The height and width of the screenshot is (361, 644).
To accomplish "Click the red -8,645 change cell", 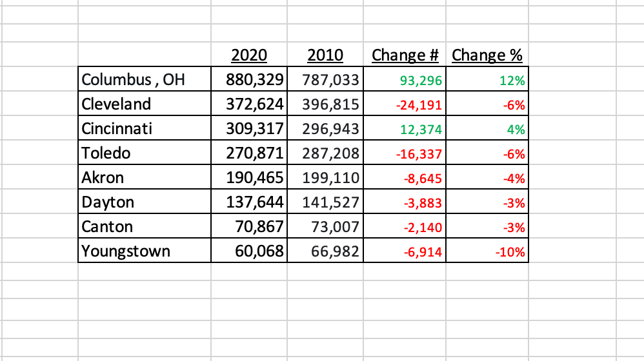I will coord(405,177).
